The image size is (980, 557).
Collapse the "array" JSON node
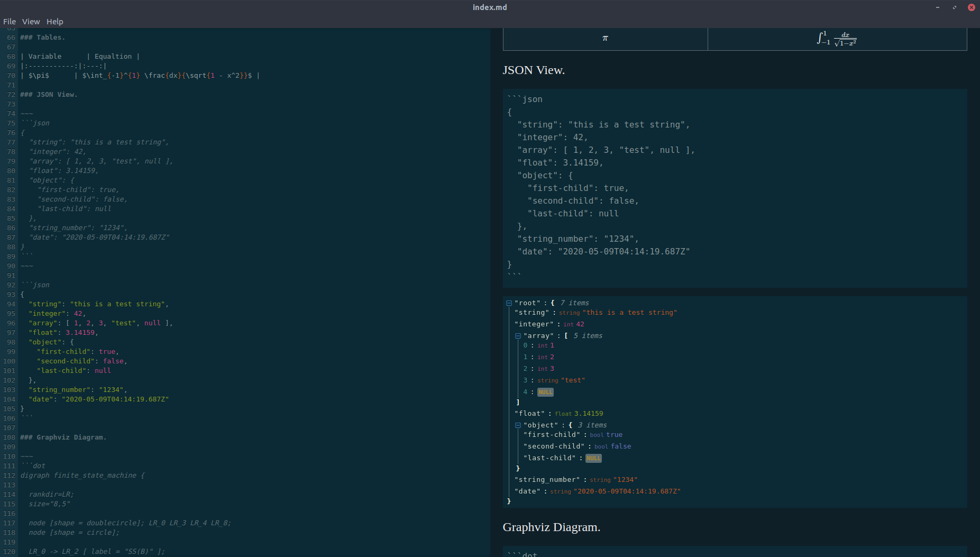[x=518, y=336]
